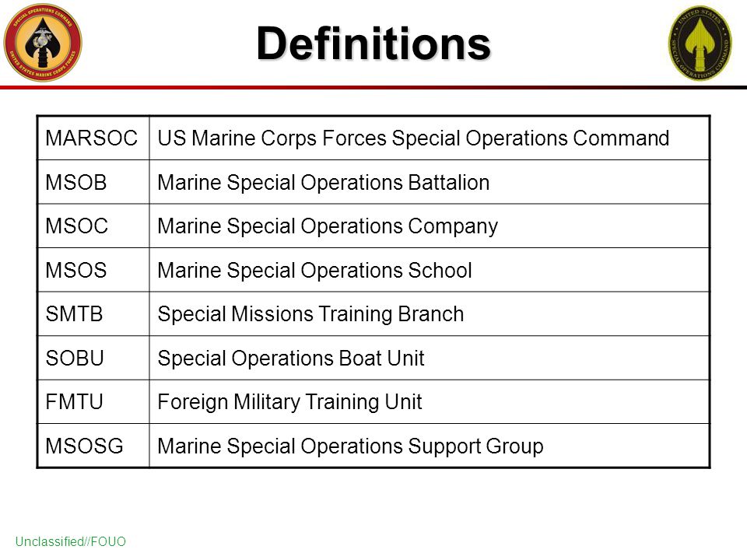
Task: Click the Marine Corps Forces Special Operations emblem
Action: (x=43, y=42)
